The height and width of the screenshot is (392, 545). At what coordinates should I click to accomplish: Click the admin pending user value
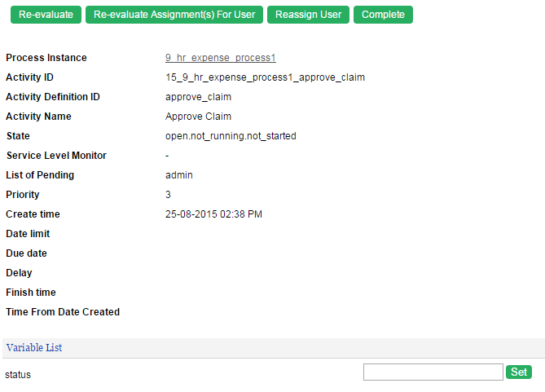(178, 175)
